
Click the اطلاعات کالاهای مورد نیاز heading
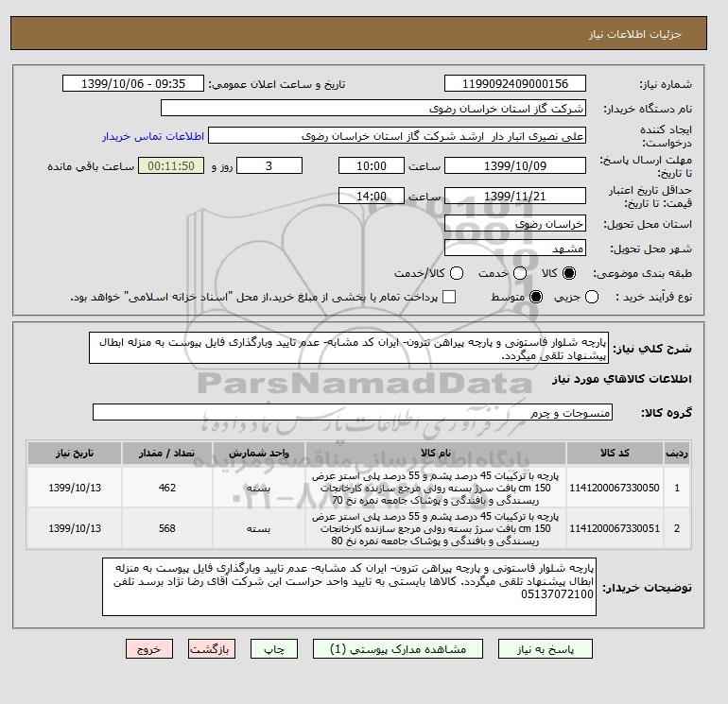tap(622, 379)
